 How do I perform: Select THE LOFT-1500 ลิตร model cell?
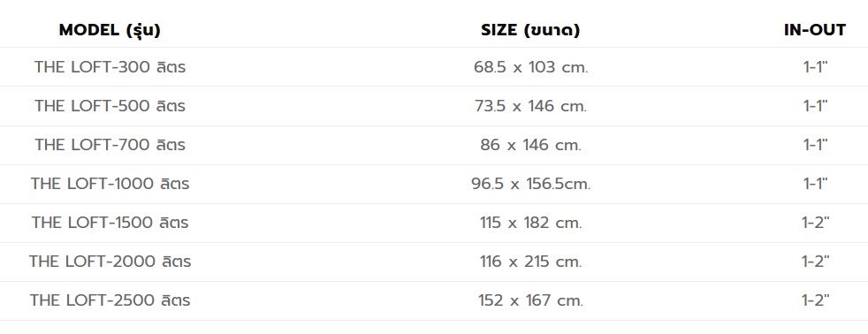click(110, 223)
